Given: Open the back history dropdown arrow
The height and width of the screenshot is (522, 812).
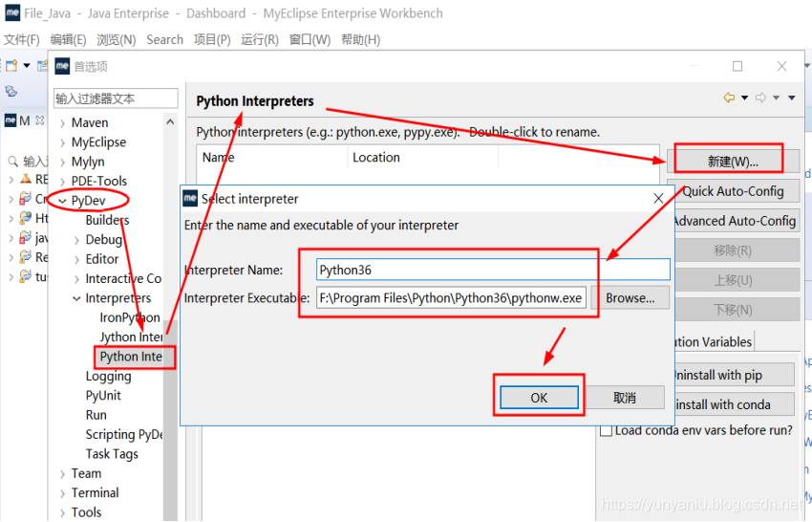Looking at the screenshot, I should point(745,98).
